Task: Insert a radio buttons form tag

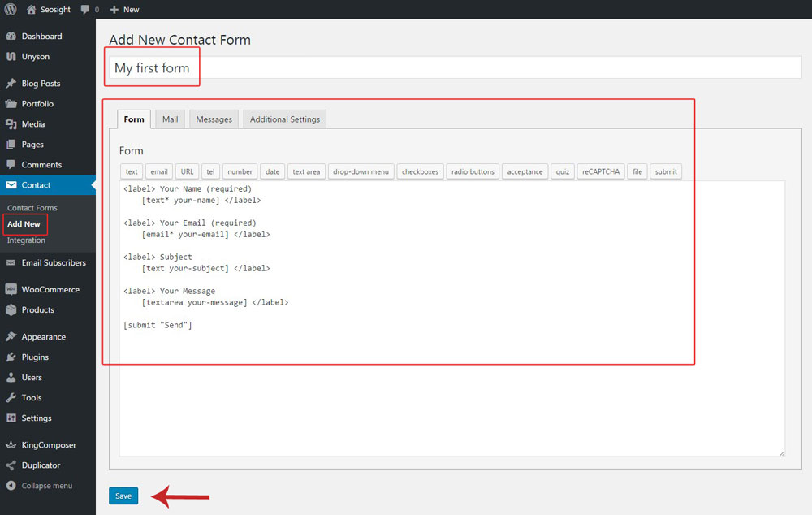Action: (473, 171)
